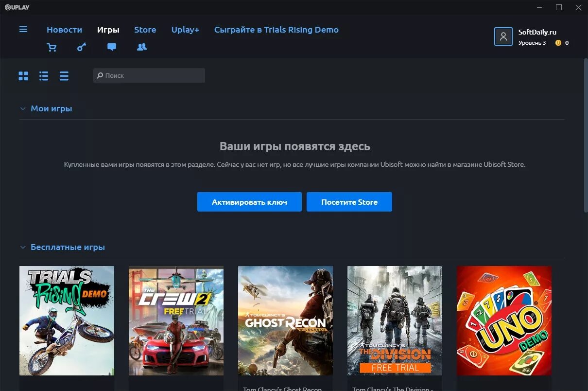Open the hamburger menu icon
588x391 pixels.
pos(23,29)
